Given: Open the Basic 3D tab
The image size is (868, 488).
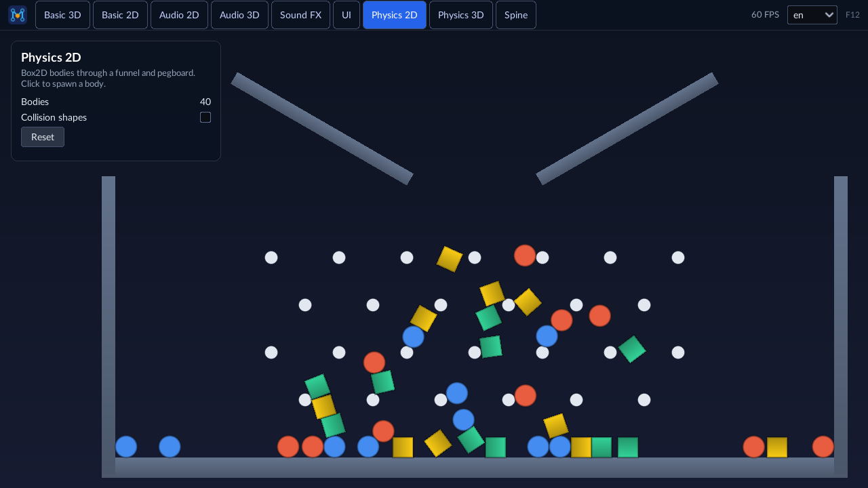Looking at the screenshot, I should pyautogui.click(x=62, y=15).
